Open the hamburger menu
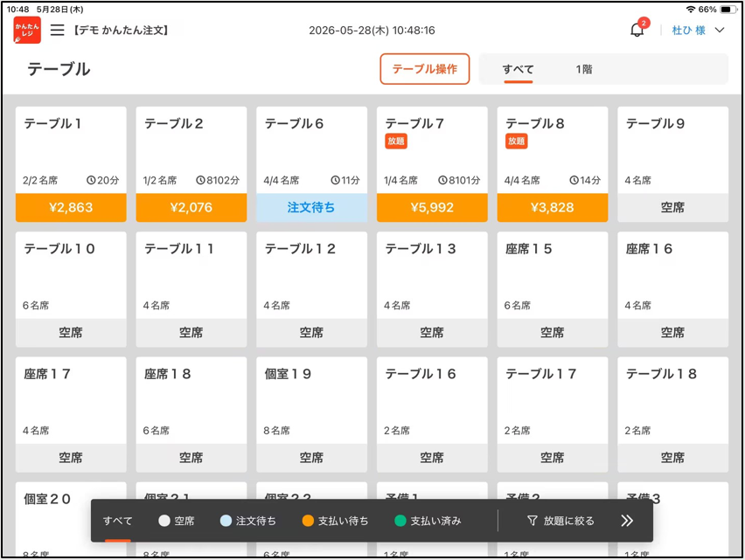 pos(58,30)
